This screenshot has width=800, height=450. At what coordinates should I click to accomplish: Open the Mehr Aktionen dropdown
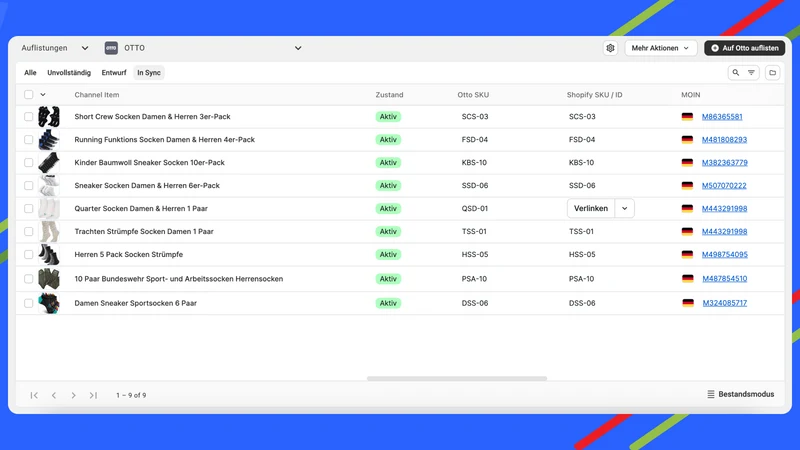point(660,48)
